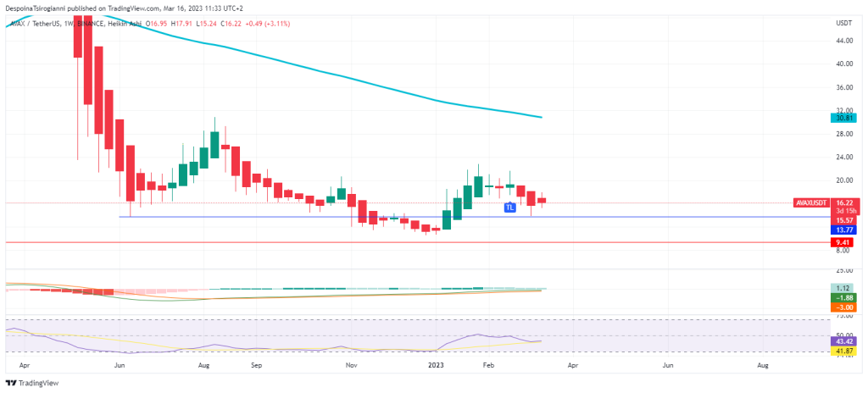Select the blue horizontal support line
The width and height of the screenshot is (868, 393).
(339, 217)
